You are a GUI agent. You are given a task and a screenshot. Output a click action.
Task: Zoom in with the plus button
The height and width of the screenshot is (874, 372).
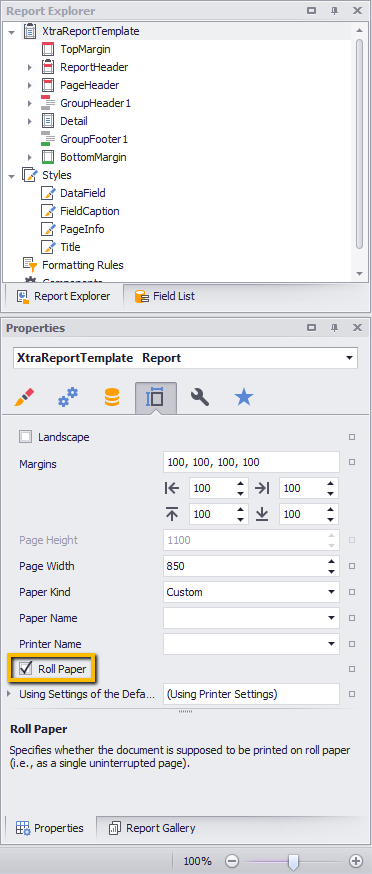pos(355,861)
